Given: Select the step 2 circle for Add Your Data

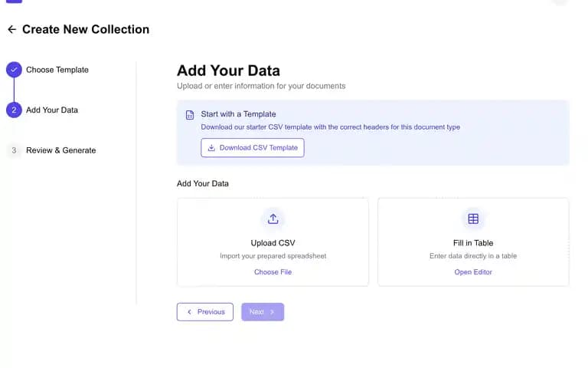Looking at the screenshot, I should pyautogui.click(x=14, y=110).
